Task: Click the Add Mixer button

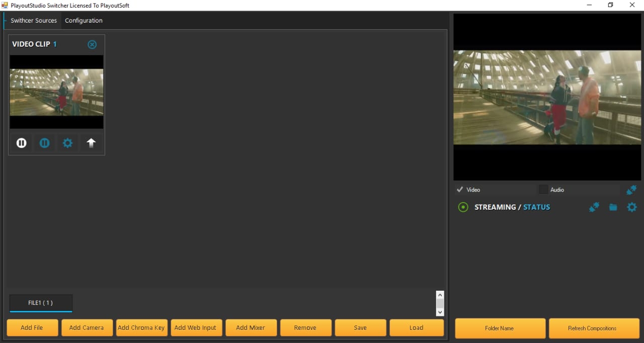Action: click(x=251, y=327)
